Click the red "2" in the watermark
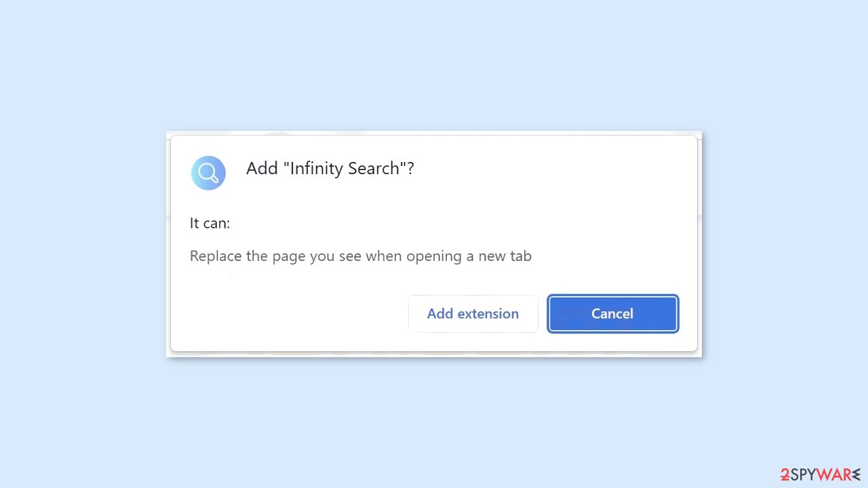 (785, 474)
